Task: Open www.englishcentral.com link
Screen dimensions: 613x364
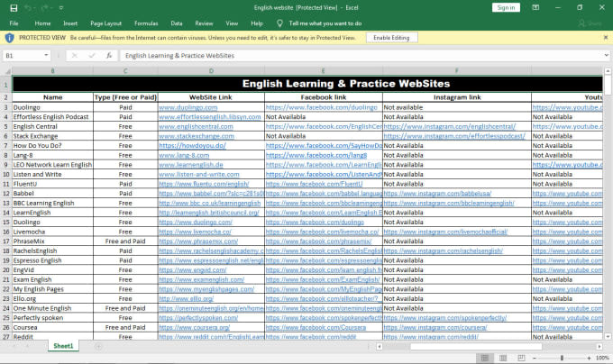Action: tap(196, 126)
